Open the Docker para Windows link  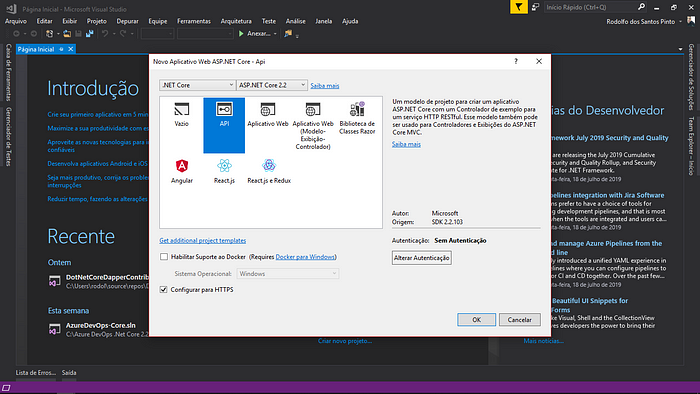(305, 257)
